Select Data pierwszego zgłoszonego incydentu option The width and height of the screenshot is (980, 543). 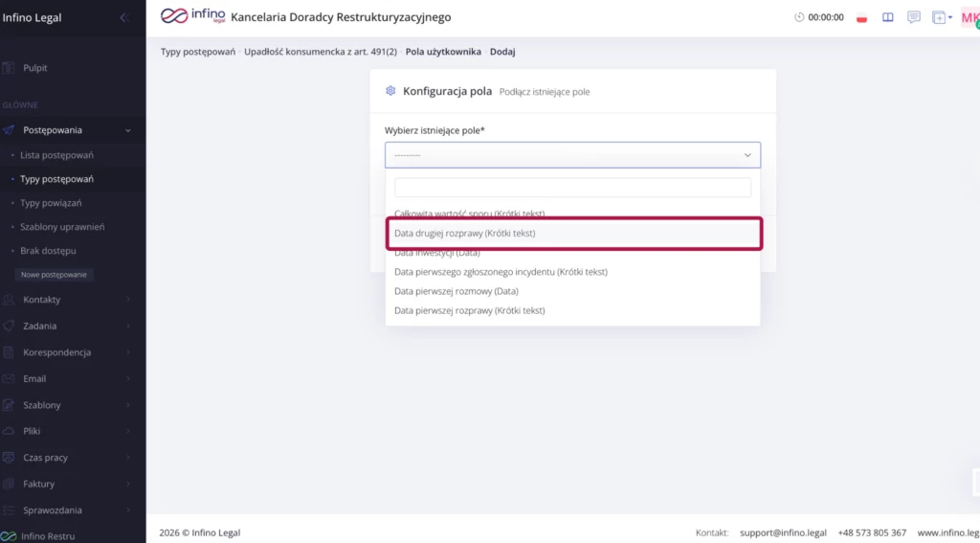(x=572, y=272)
